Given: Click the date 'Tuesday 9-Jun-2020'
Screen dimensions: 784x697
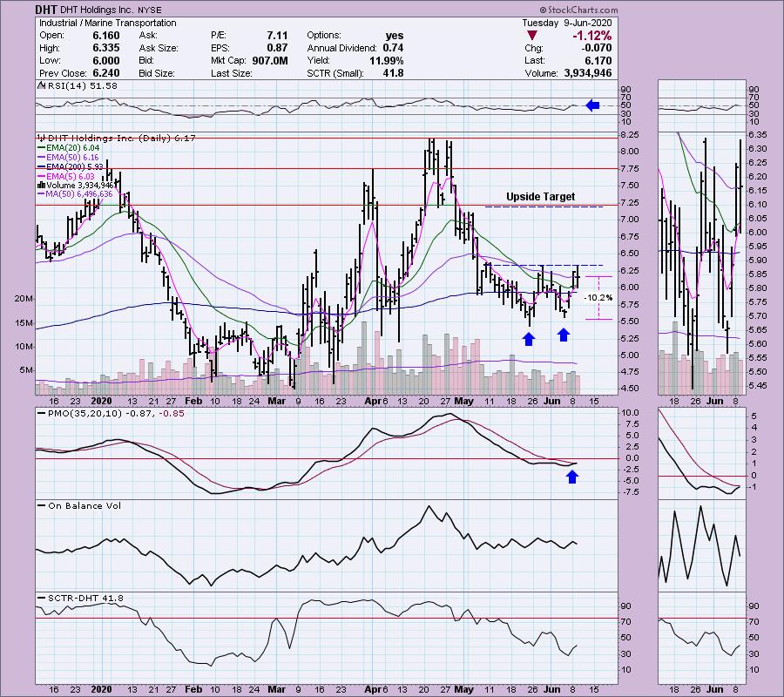Looking at the screenshot, I should [566, 23].
